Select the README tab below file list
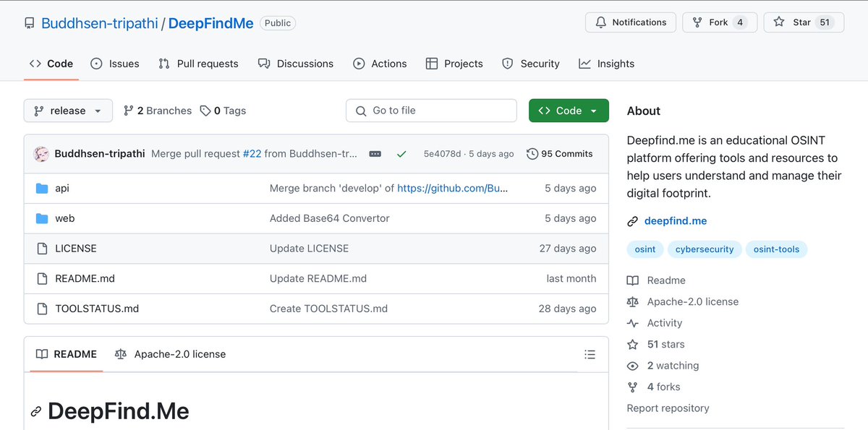The height and width of the screenshot is (430, 868). pyautogui.click(x=66, y=354)
